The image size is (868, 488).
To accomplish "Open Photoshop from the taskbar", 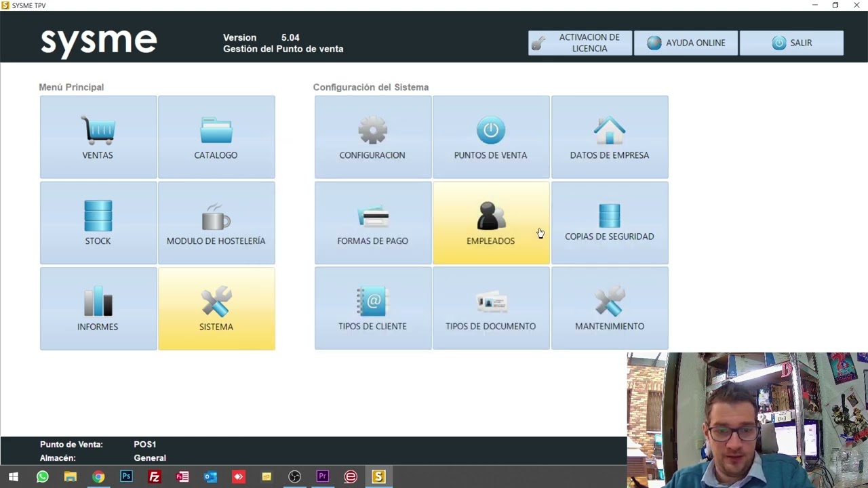I will click(126, 477).
